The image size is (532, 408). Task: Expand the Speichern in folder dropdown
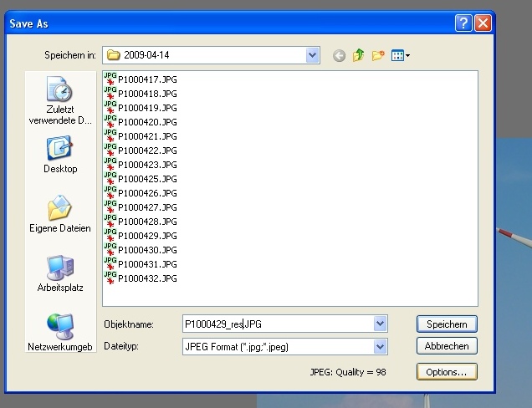313,55
